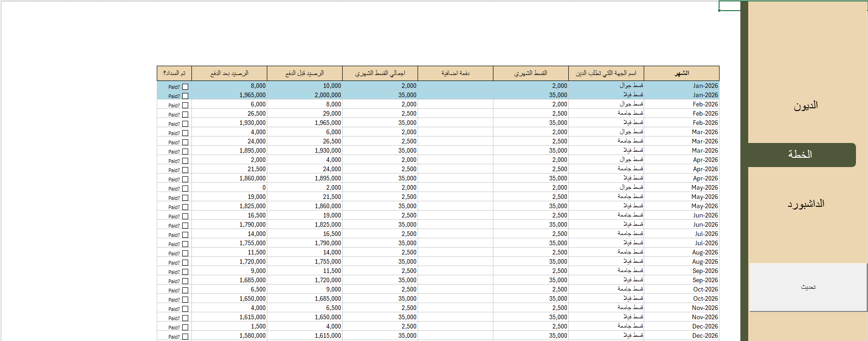Click the zero balance cell for May-2026
The height and width of the screenshot is (341, 868).
(229, 187)
